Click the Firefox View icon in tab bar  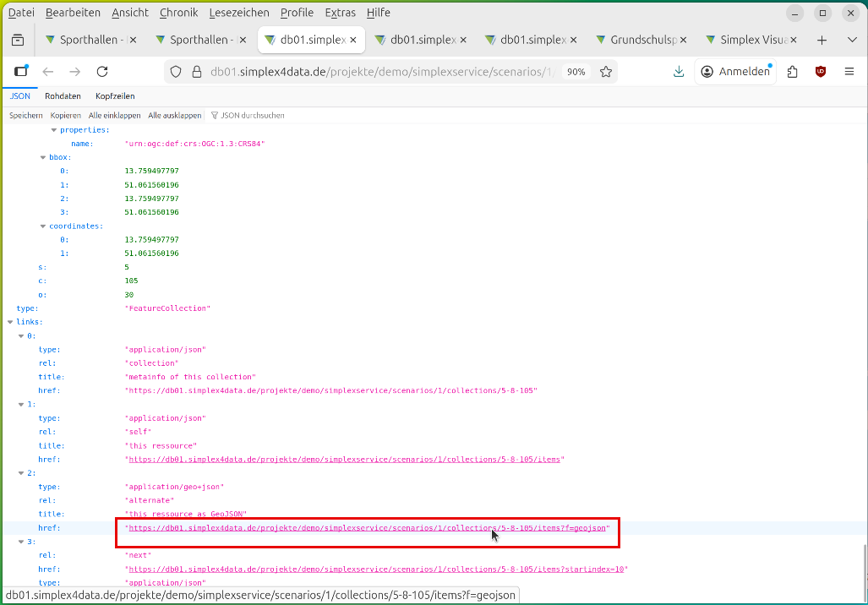[x=18, y=40]
